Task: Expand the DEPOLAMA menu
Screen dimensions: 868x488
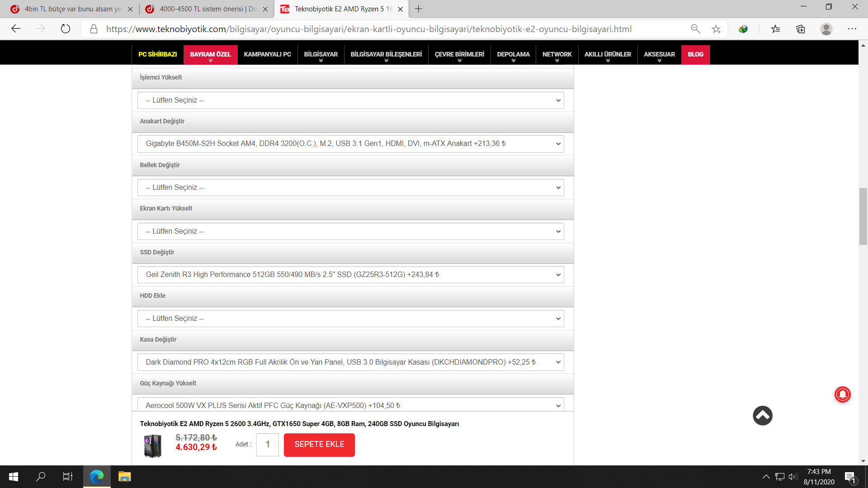Action: pos(514,55)
